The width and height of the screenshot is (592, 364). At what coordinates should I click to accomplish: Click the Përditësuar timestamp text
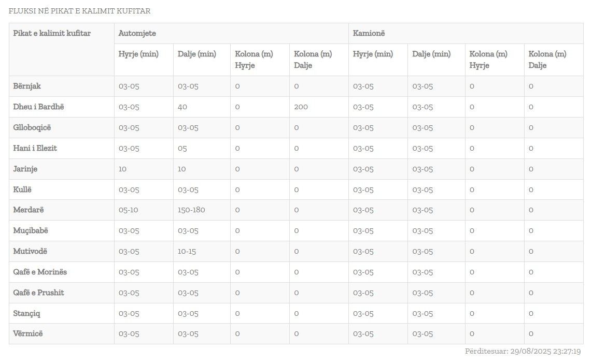[523, 352]
